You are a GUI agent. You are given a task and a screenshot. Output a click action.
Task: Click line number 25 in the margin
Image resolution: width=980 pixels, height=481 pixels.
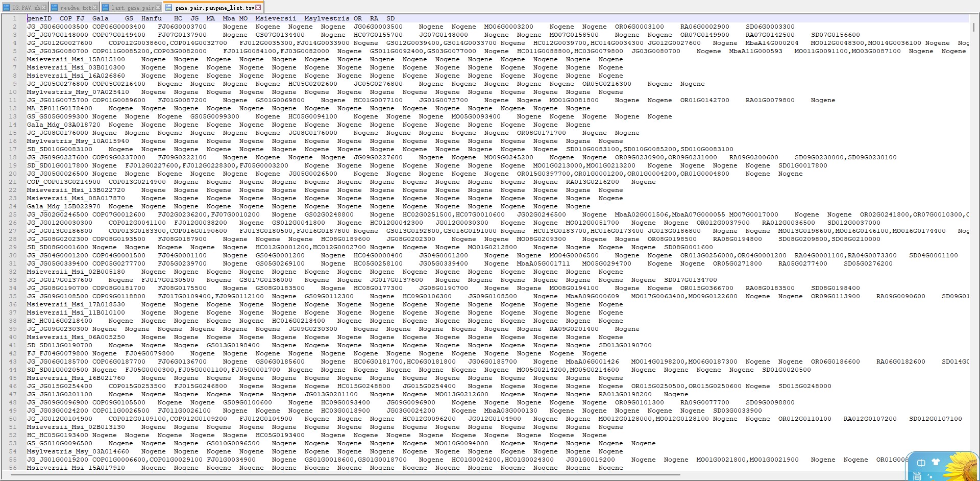tap(13, 214)
